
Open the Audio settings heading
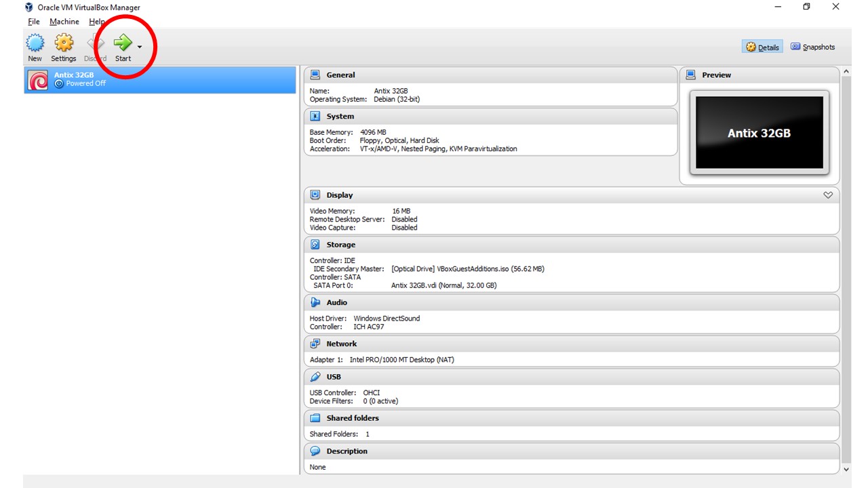[x=336, y=303]
